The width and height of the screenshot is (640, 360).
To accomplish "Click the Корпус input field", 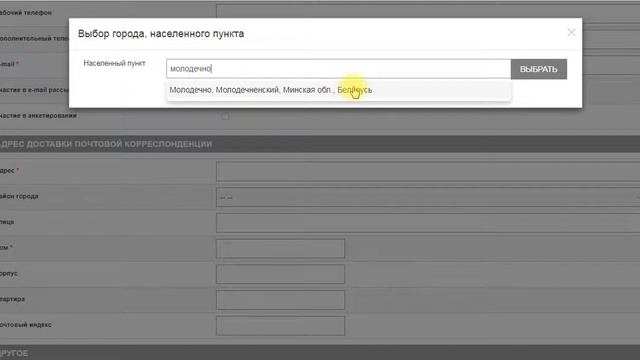I will [x=280, y=274].
